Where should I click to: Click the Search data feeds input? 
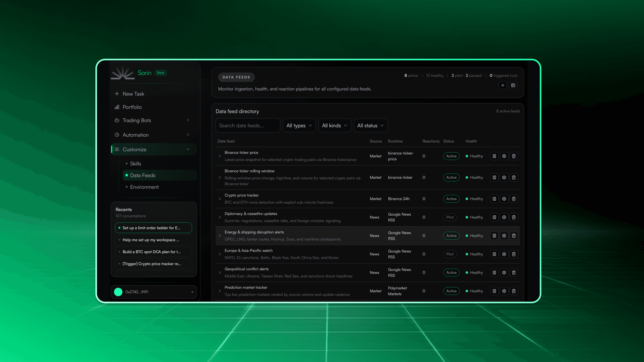(248, 125)
